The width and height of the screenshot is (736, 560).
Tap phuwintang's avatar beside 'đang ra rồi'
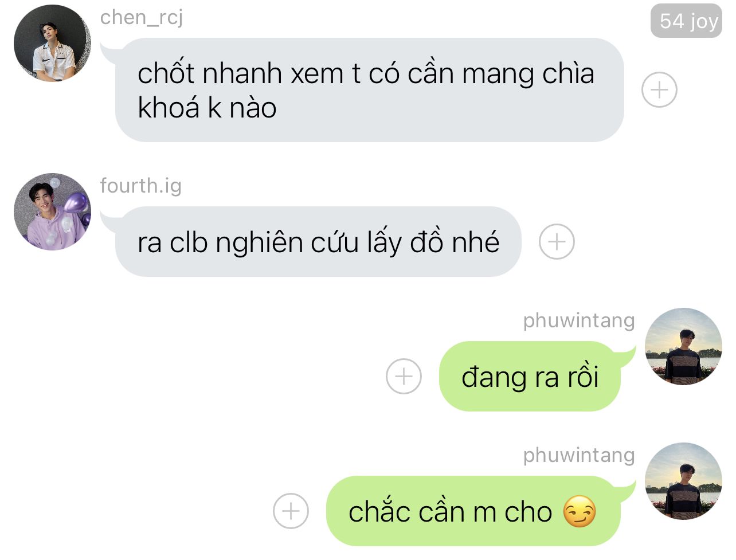pyautogui.click(x=683, y=346)
